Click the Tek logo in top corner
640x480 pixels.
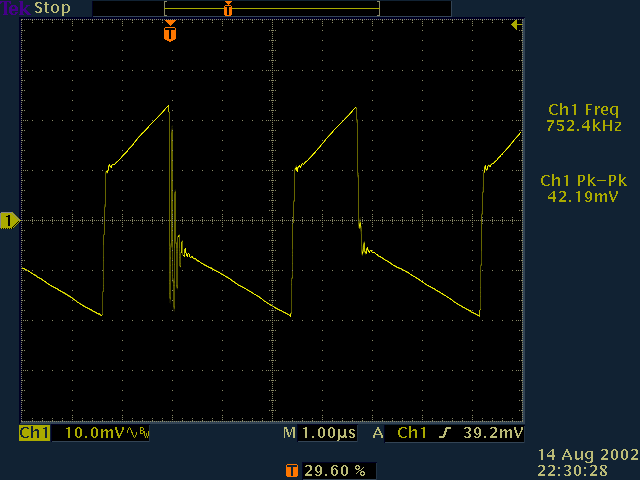click(15, 8)
